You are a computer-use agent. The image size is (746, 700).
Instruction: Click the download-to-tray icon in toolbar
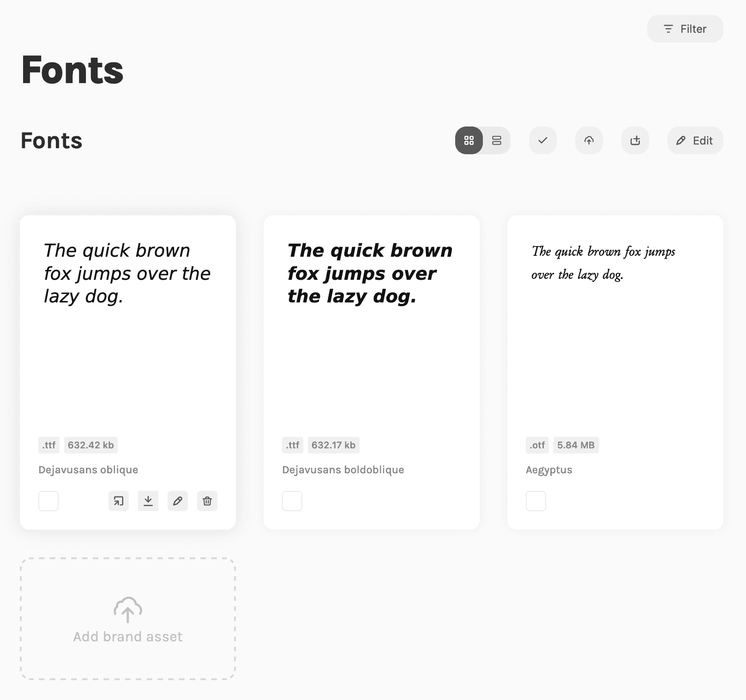point(635,140)
